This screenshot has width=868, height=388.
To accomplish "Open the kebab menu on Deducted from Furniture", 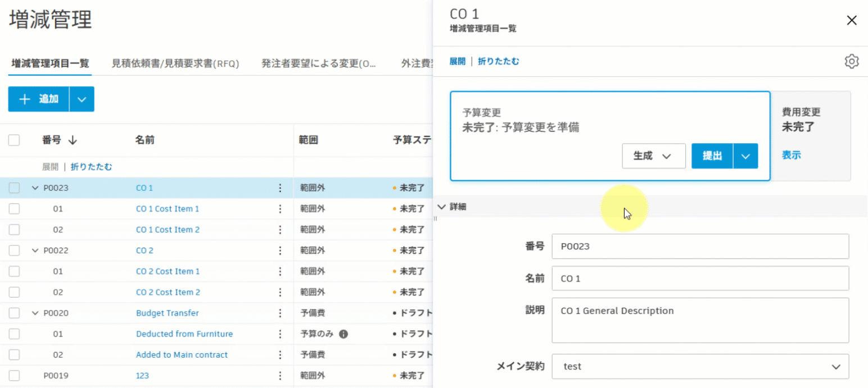I will [x=280, y=334].
